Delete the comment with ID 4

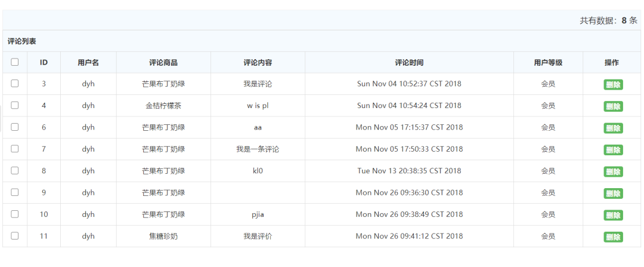point(613,106)
